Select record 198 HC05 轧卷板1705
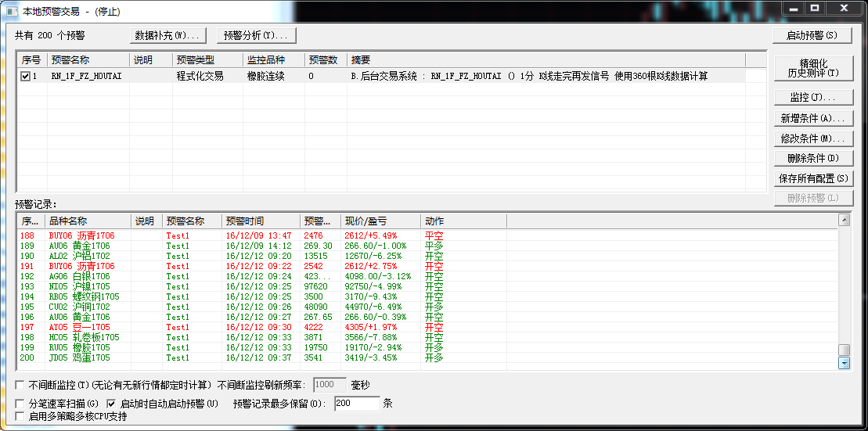 [x=427, y=337]
